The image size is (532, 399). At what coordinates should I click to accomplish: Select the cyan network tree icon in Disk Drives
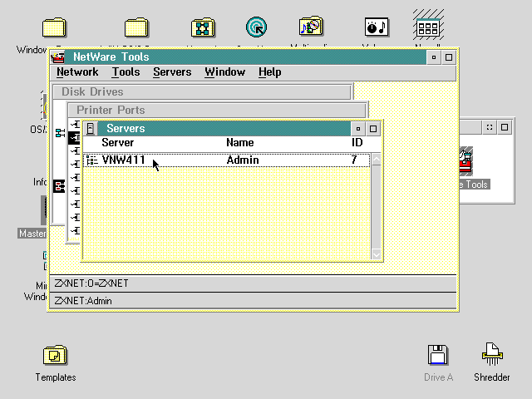(x=60, y=133)
